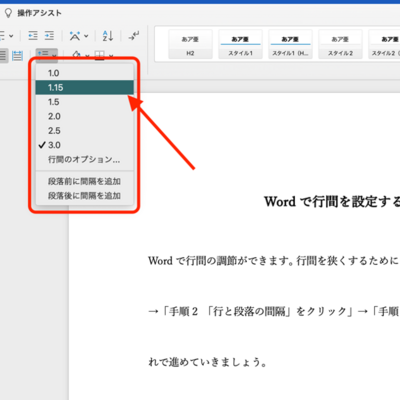
Task: Click the line and paragraph spacing icon
Action: [x=43, y=54]
